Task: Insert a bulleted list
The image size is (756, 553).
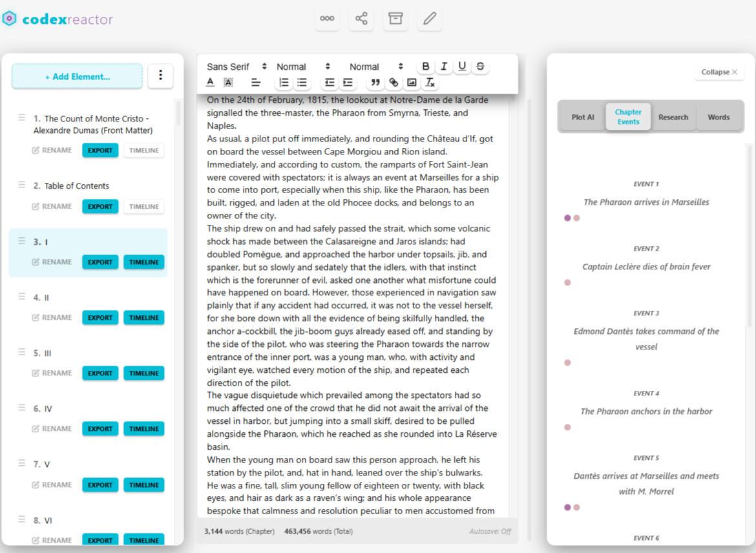Action: tap(302, 83)
